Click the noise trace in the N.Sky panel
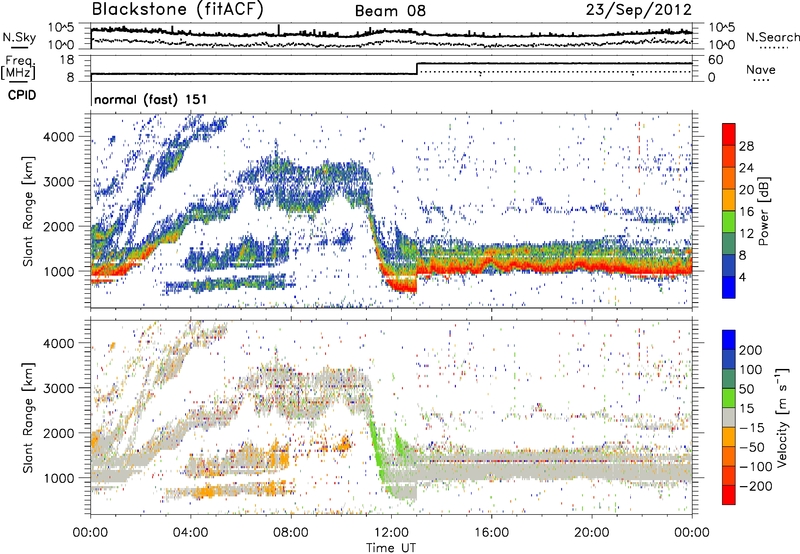 391,32
